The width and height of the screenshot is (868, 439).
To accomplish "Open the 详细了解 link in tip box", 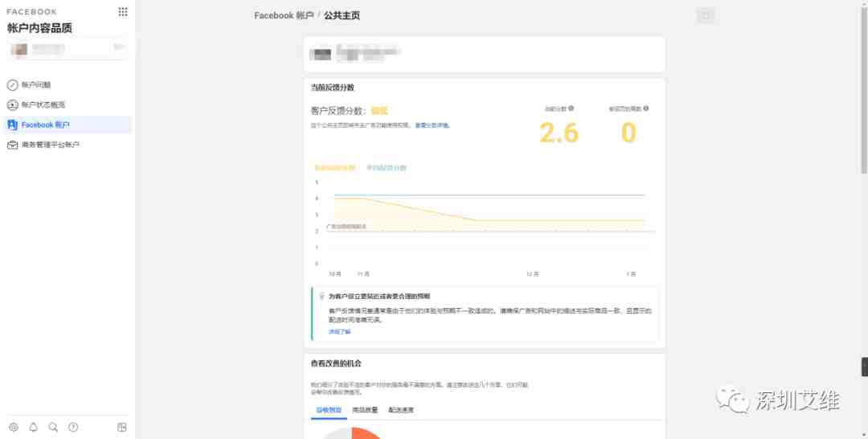I will tap(339, 331).
